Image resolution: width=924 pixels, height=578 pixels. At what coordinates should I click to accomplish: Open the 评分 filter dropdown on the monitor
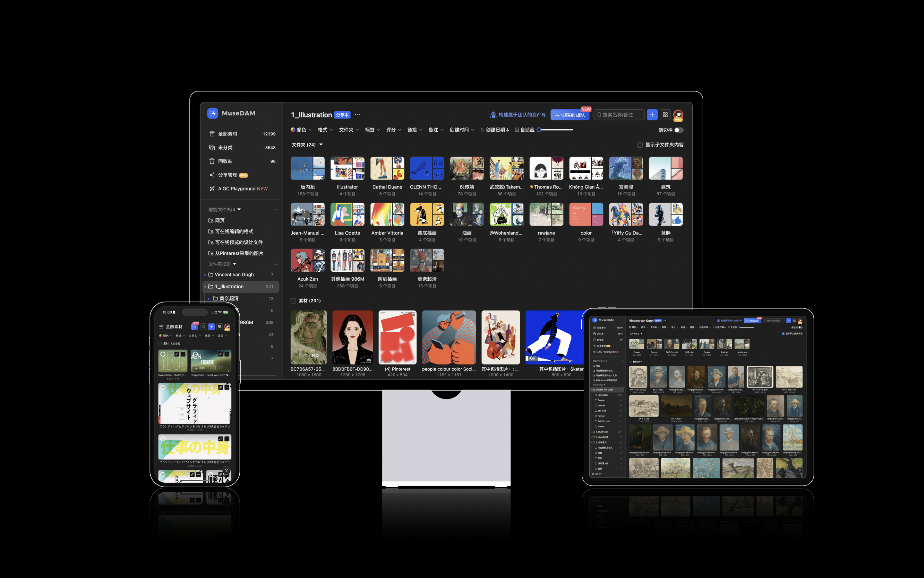394,130
